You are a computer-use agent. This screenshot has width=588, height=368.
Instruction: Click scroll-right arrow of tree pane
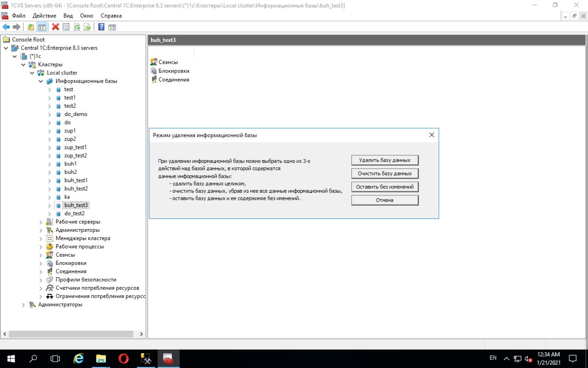pyautogui.click(x=141, y=334)
